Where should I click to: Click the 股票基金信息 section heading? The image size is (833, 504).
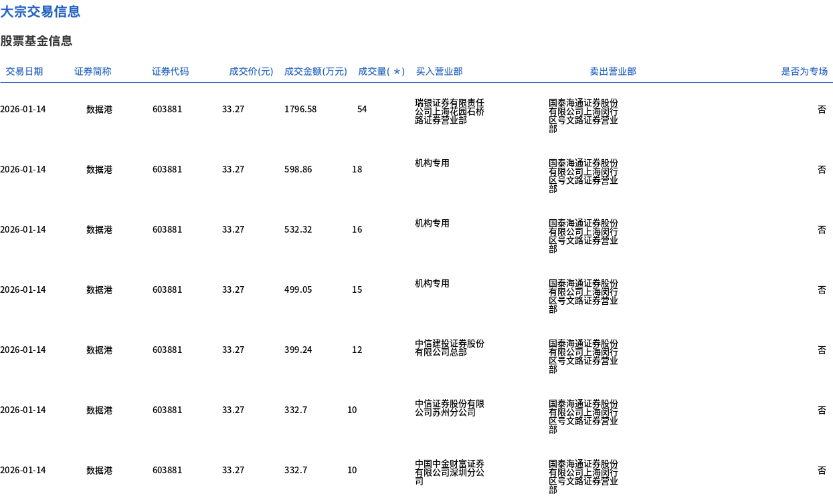coord(36,41)
